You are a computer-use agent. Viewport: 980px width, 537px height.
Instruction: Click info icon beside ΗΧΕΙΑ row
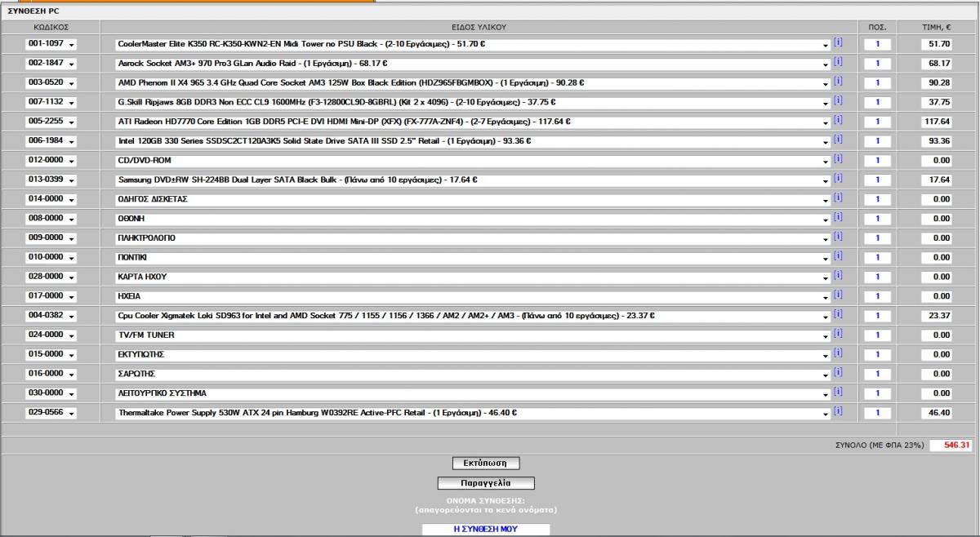[x=838, y=295]
